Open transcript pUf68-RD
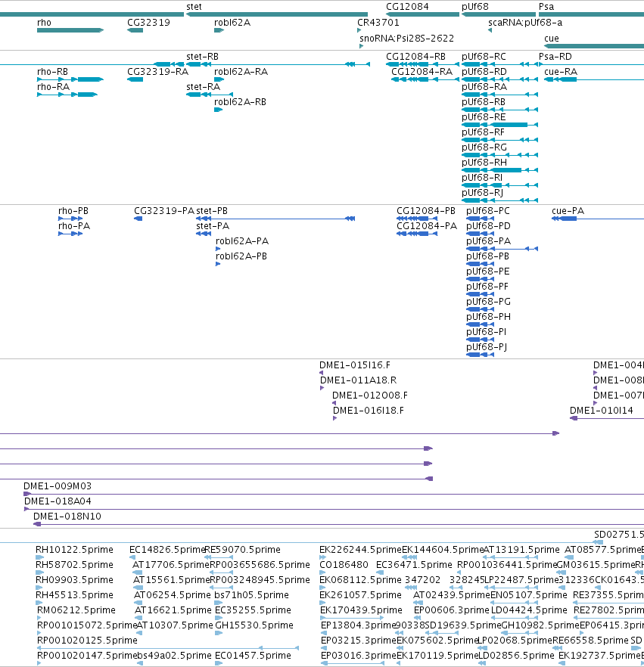 [499, 79]
